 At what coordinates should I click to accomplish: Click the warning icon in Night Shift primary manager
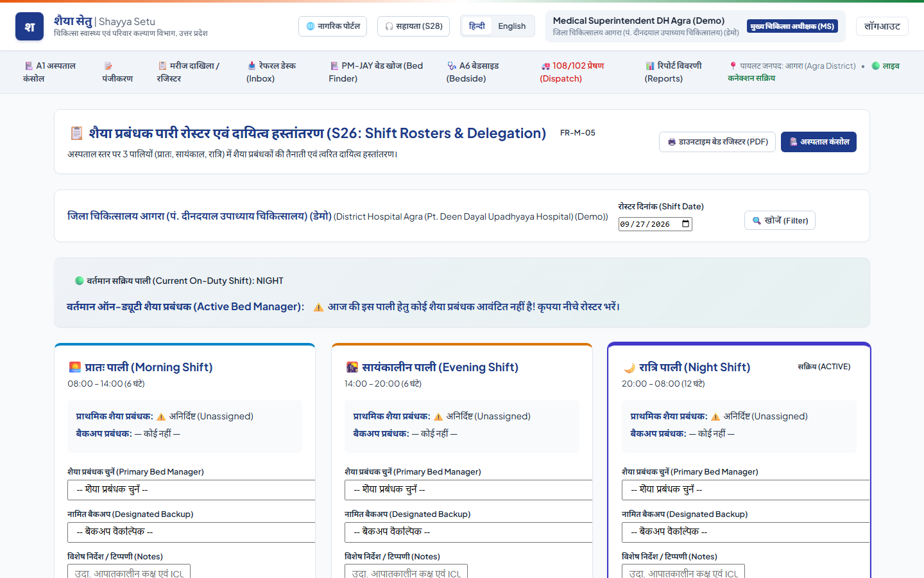click(x=715, y=417)
